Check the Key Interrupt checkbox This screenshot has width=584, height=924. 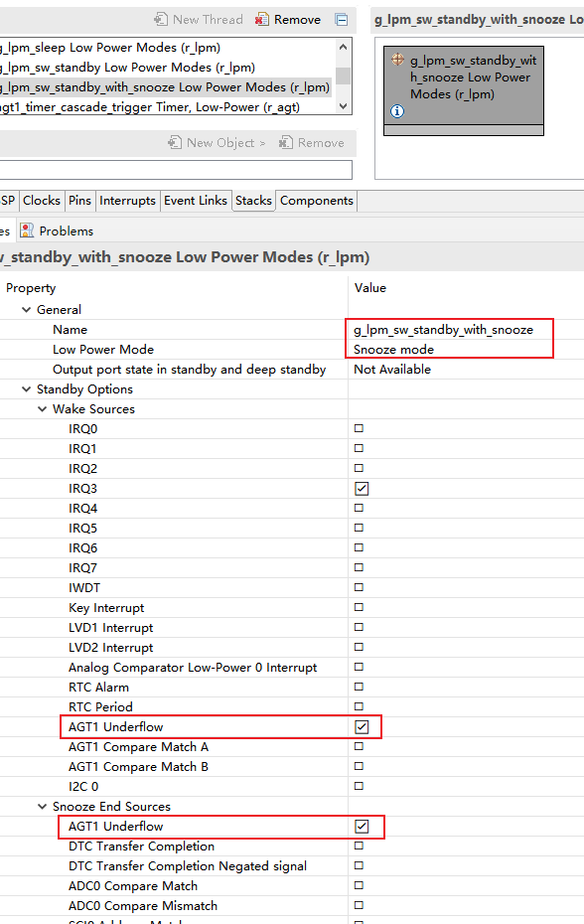(x=359, y=607)
